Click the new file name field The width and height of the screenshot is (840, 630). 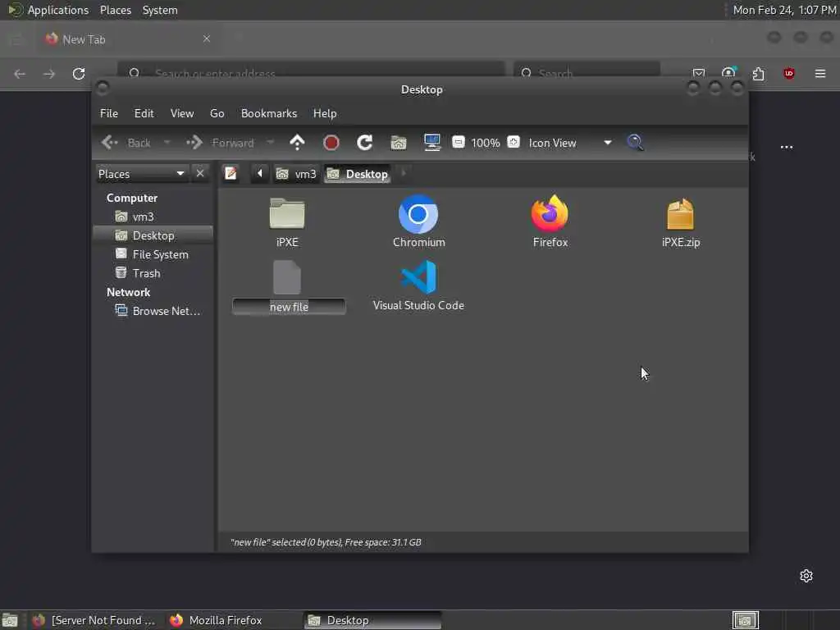289,307
